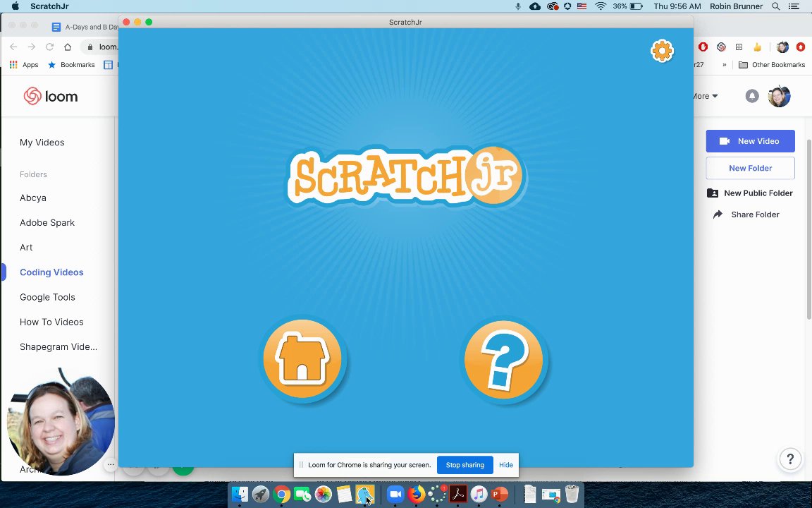Open Photos from the Dock
Viewport: 812px width, 508px height.
click(323, 495)
